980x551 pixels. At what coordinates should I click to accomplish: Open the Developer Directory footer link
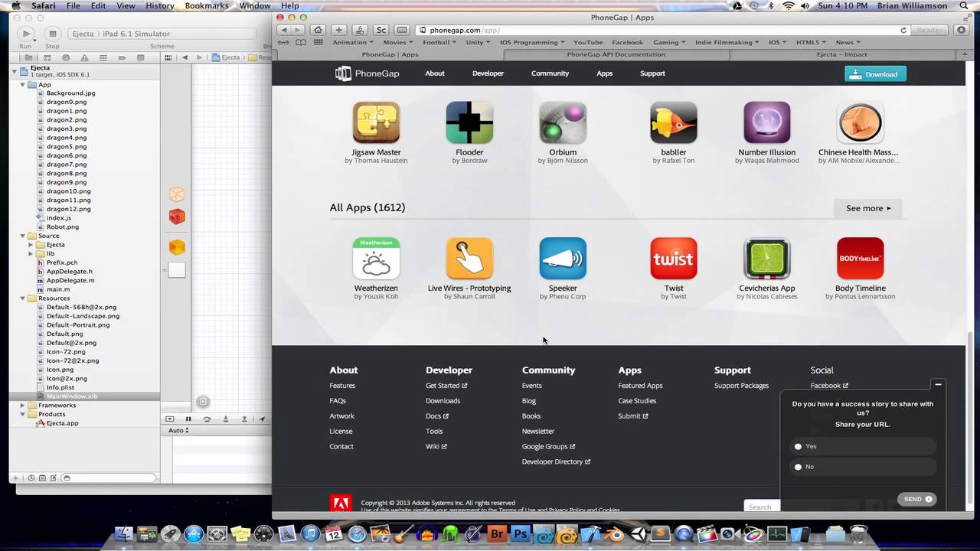(x=556, y=461)
